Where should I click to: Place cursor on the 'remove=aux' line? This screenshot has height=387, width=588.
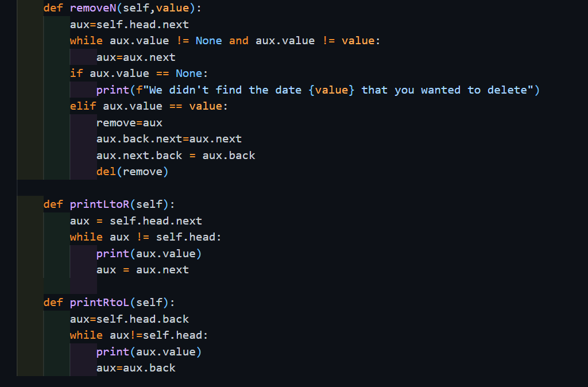click(x=129, y=123)
